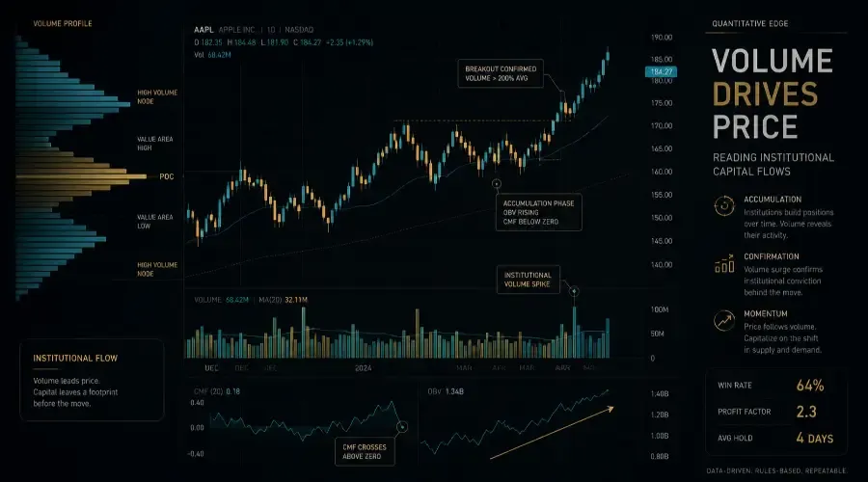Click the +2.35 (+1.29%) change value

(349, 42)
